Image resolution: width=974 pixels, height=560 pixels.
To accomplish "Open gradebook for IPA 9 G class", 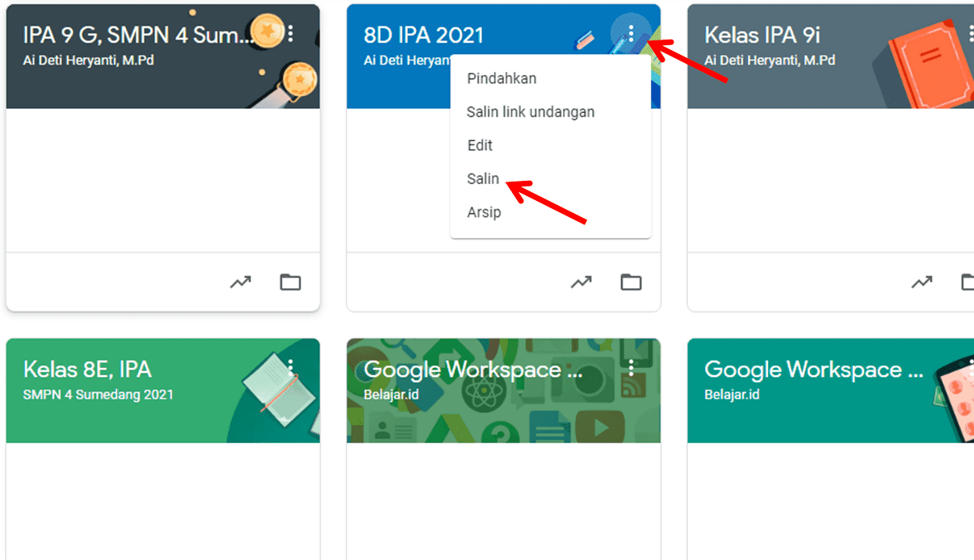I will [240, 282].
